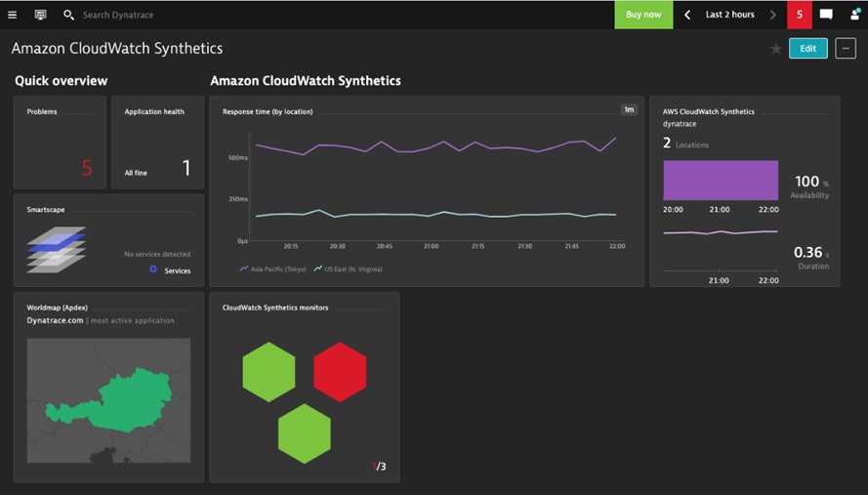
Task: Open the dashboards monitor icon
Action: pos(40,15)
